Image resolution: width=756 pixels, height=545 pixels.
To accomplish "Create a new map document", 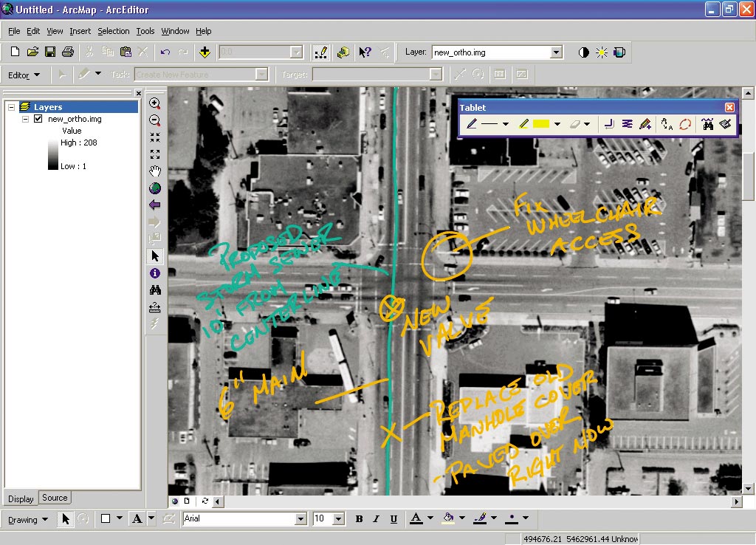I will point(15,52).
